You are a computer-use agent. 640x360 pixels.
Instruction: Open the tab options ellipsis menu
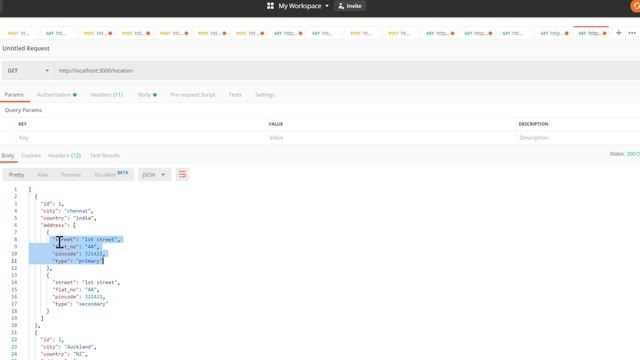tap(632, 33)
